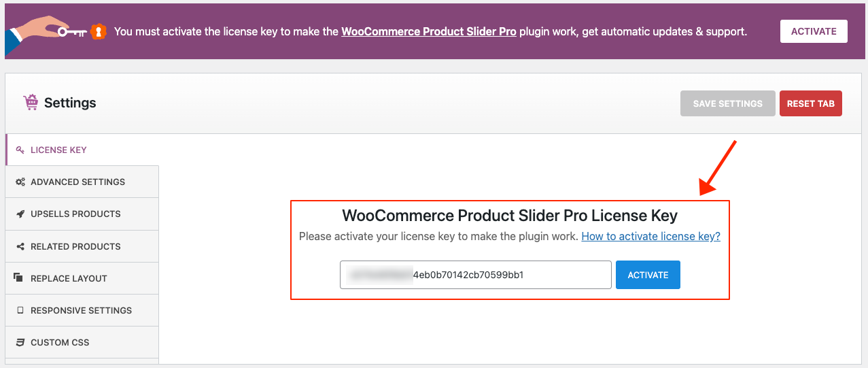Click the Save Settings button
Screen dimensions: 868x368
tap(727, 103)
